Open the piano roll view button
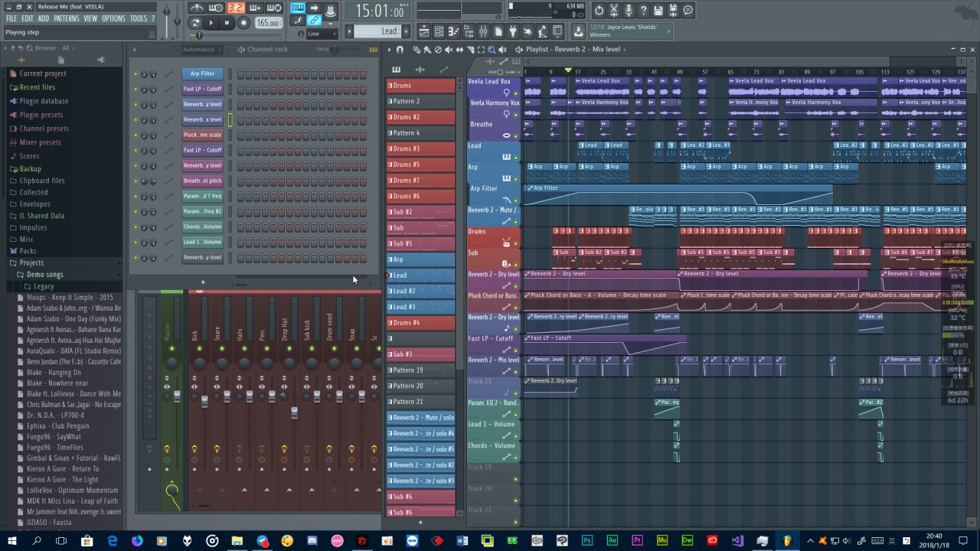 [x=453, y=31]
